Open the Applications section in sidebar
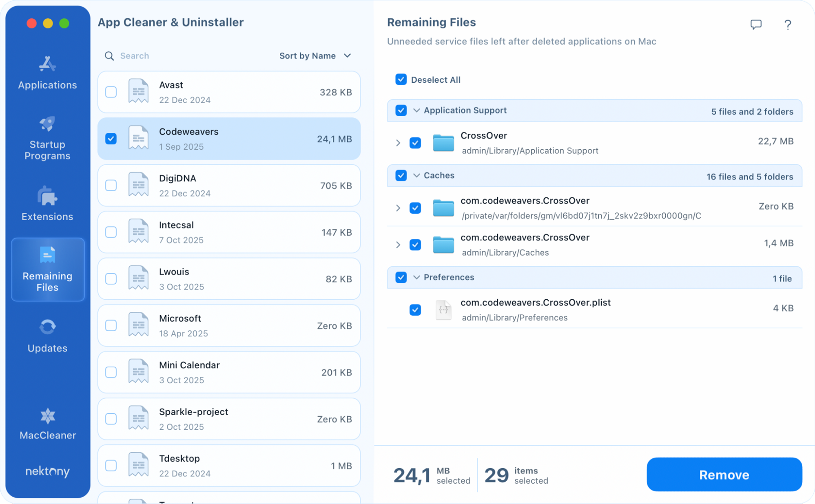 coord(47,72)
